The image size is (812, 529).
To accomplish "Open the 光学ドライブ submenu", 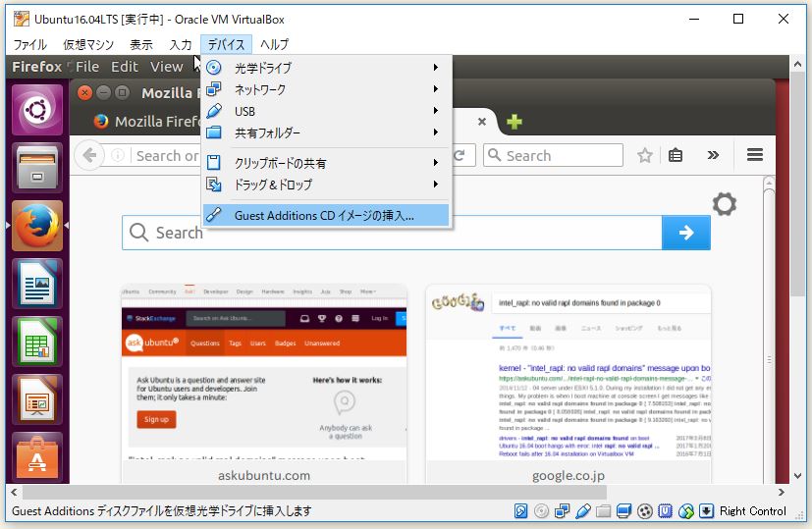I will 326,68.
